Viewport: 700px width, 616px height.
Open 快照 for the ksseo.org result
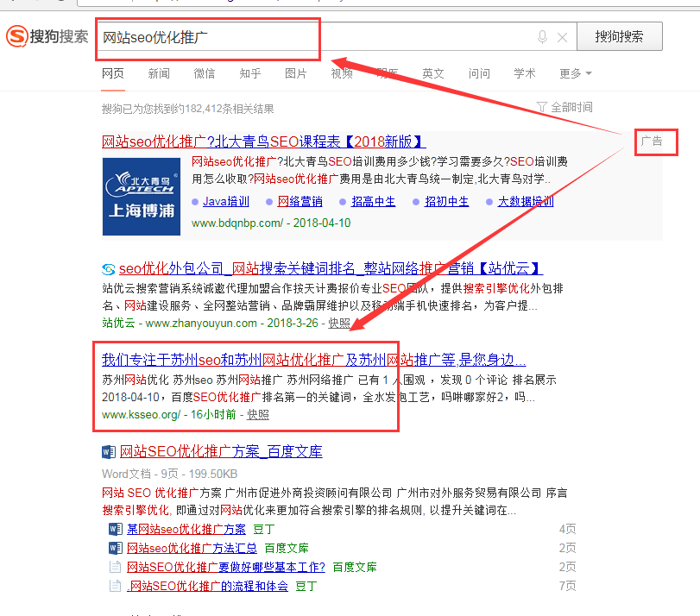point(258,414)
